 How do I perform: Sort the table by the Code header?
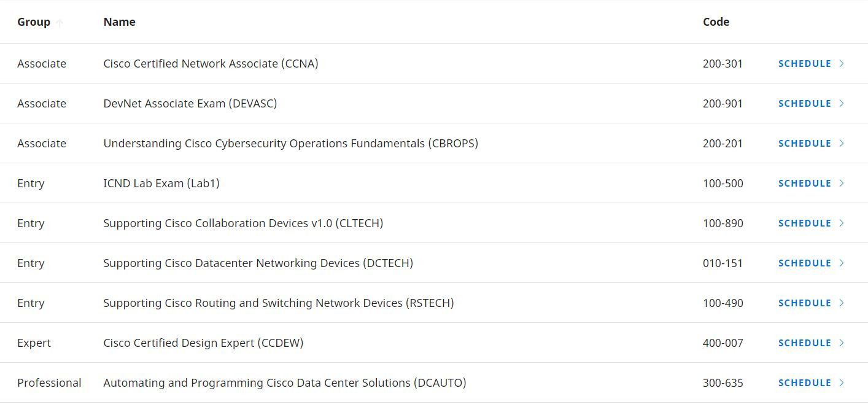pyautogui.click(x=716, y=22)
